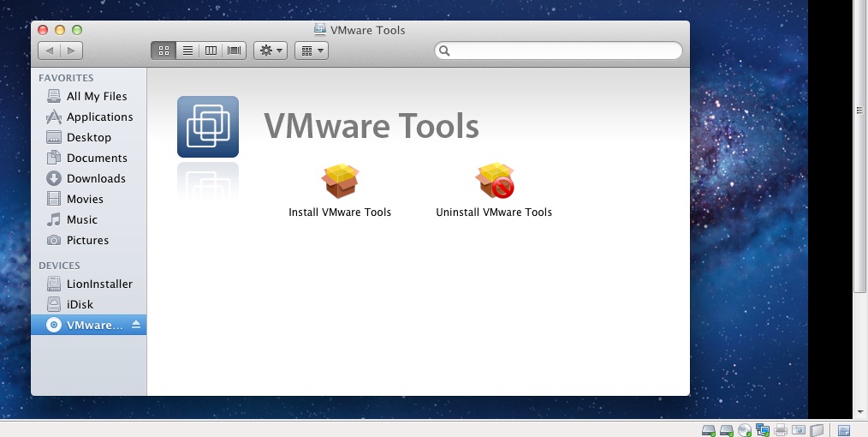Click the VM window vertical scrollbar
Image resolution: width=868 pixels, height=437 pixels.
(859, 147)
